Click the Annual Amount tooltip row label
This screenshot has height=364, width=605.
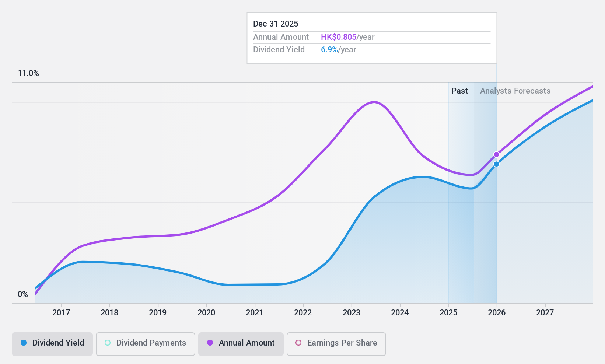coord(281,37)
